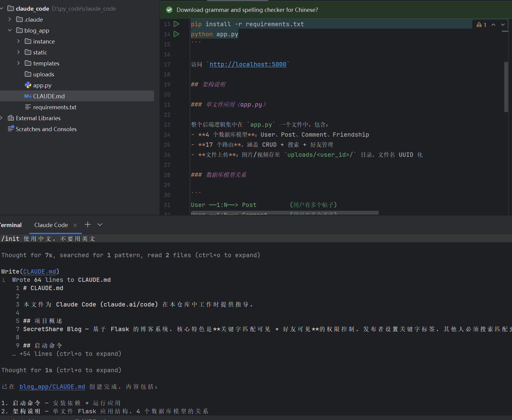Click the 'Thought for 7s' summary line
The width and height of the screenshot is (512, 420).
click(x=131, y=255)
